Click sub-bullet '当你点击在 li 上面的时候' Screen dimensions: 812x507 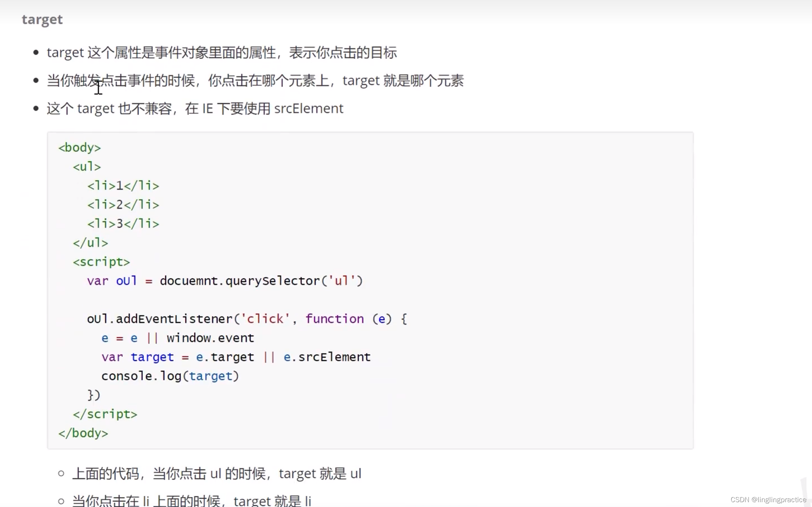coord(192,501)
